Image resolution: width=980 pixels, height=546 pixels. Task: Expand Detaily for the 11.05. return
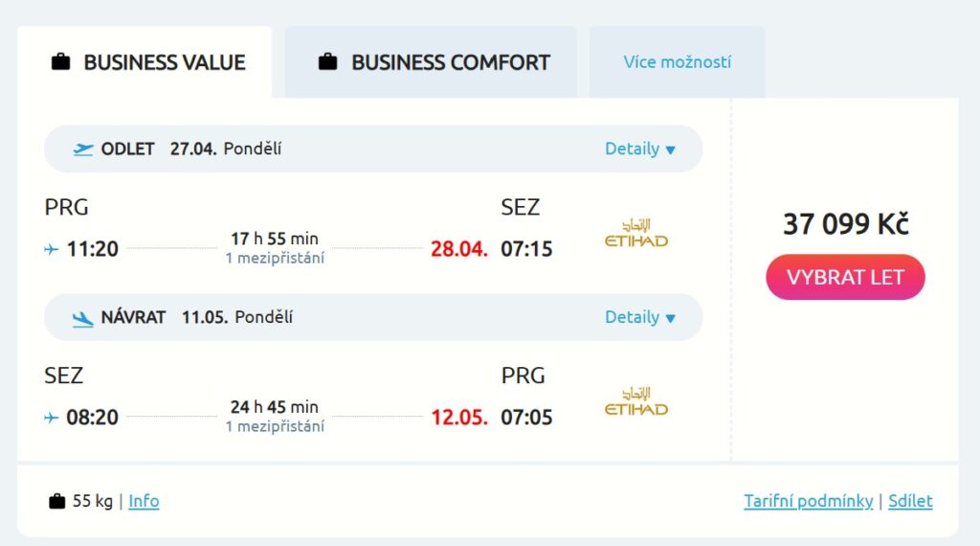pyautogui.click(x=640, y=318)
